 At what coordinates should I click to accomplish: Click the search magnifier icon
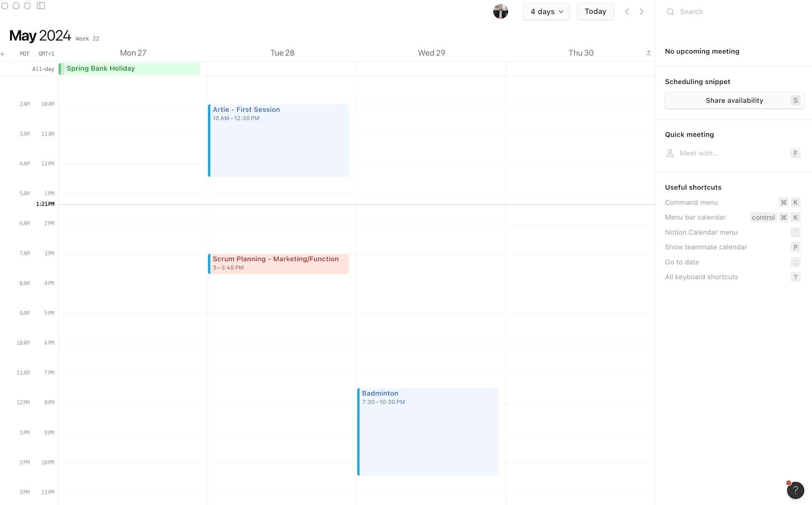[670, 12]
